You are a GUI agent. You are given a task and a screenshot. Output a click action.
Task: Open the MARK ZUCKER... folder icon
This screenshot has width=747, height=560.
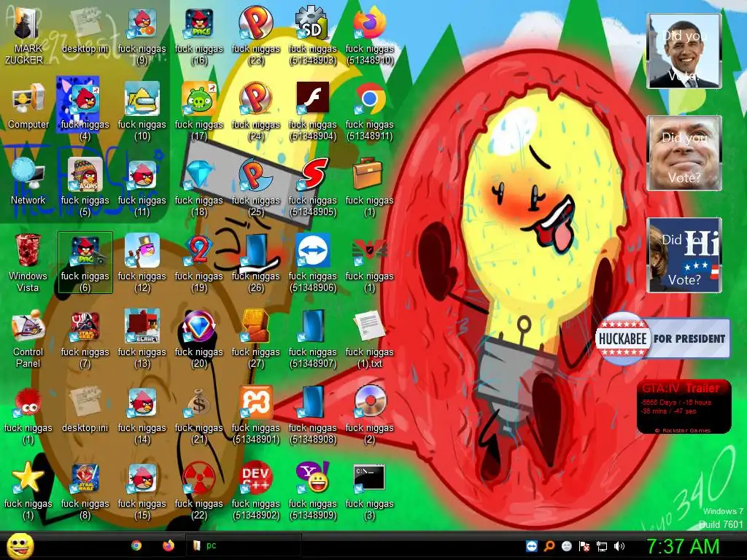point(28,24)
